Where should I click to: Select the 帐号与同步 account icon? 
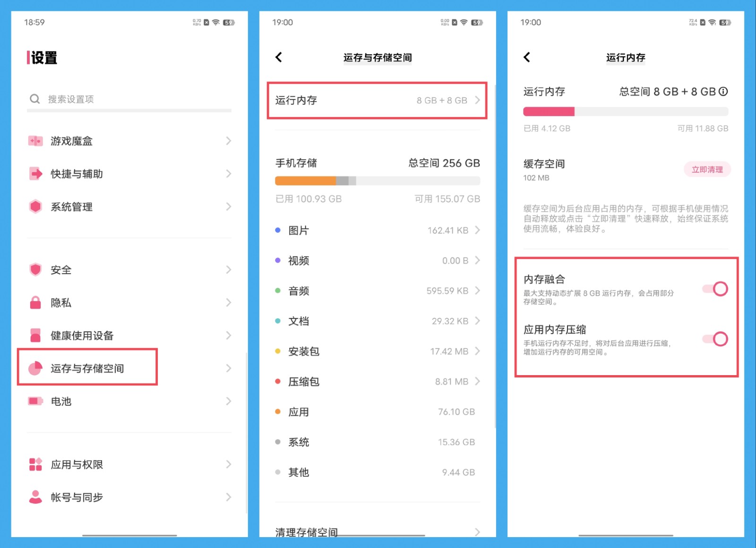tap(36, 497)
